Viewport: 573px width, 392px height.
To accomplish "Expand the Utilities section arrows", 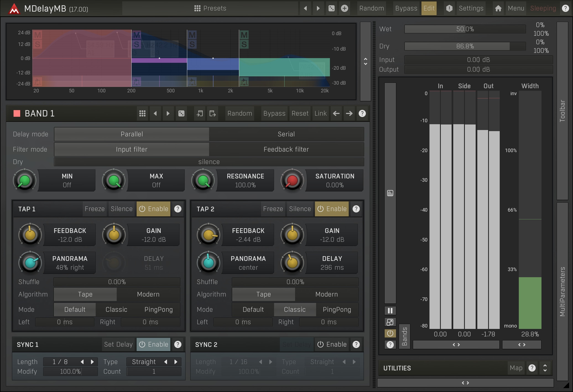I will coord(545,368).
